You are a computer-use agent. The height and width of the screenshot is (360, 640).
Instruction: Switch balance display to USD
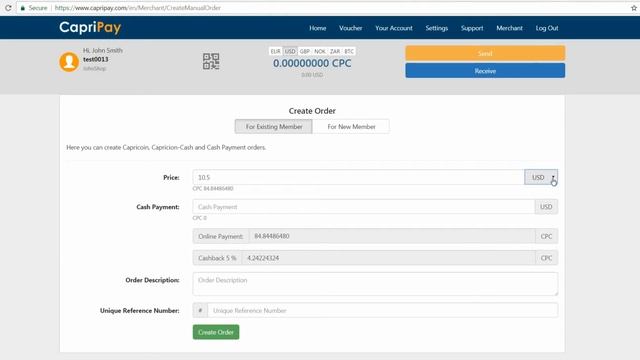tap(290, 51)
